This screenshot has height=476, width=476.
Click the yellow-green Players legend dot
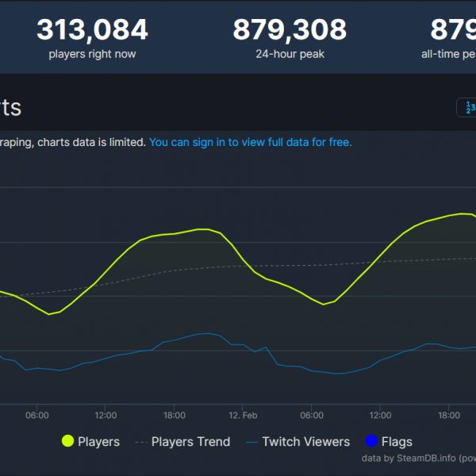coord(67,441)
